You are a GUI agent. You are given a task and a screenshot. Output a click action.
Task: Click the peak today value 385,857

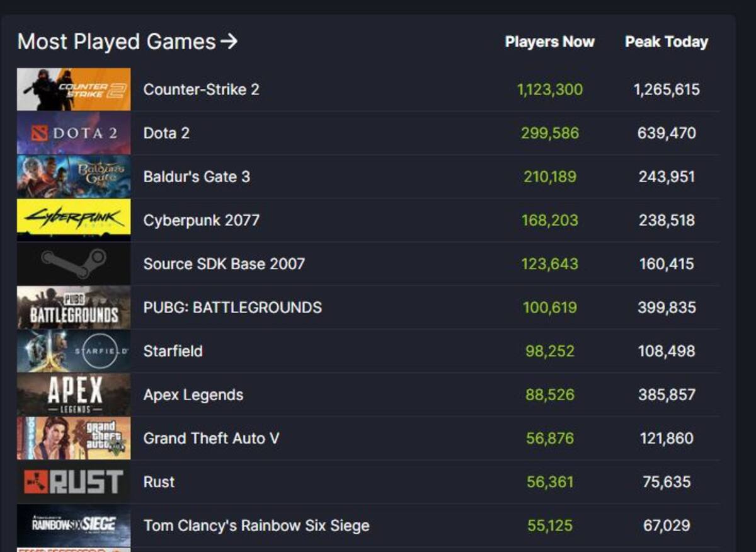coord(667,394)
